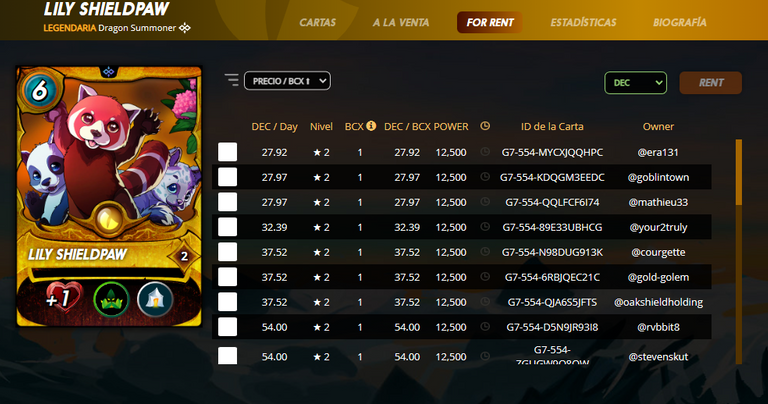Viewport: 768px width, 404px height.
Task: Click the filter lines icon beside sort dropdown
Action: pos(232,80)
